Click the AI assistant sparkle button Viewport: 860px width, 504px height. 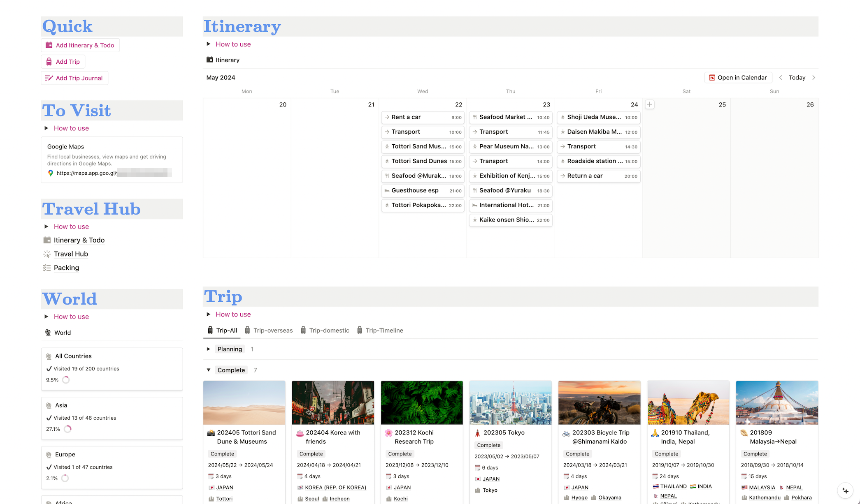coord(845,490)
